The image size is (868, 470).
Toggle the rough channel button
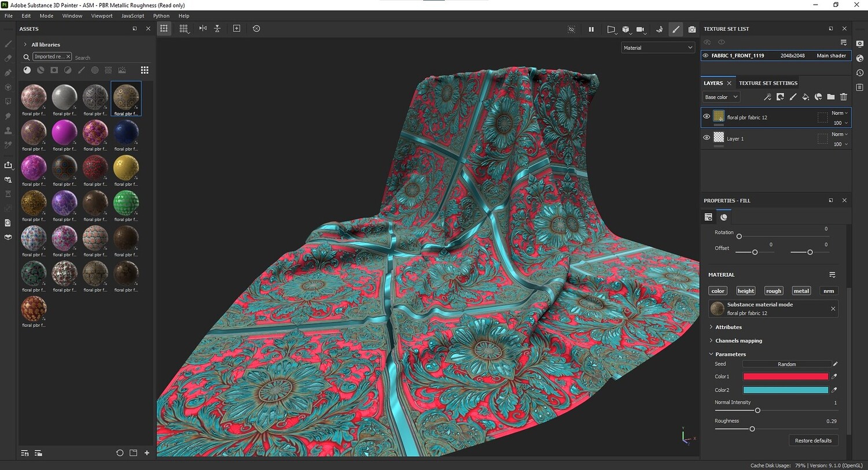pyautogui.click(x=773, y=291)
